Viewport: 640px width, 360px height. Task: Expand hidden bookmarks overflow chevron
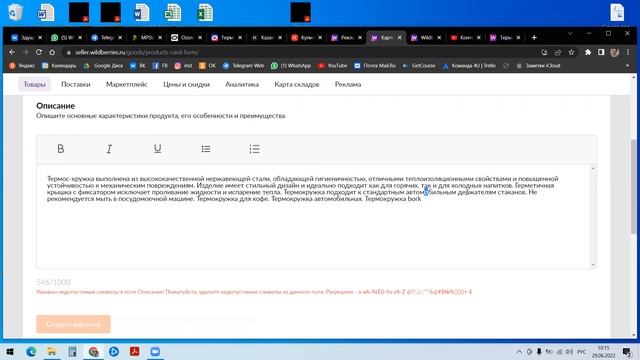[627, 66]
